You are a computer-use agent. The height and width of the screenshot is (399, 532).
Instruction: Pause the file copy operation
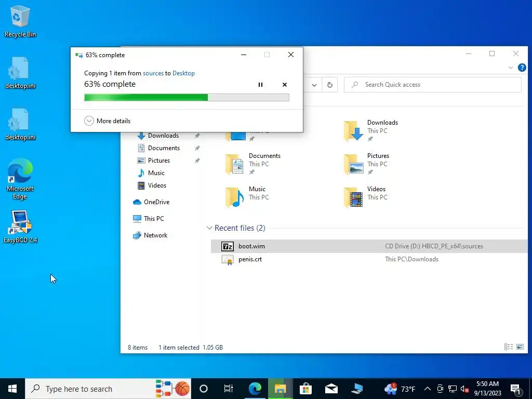point(260,85)
